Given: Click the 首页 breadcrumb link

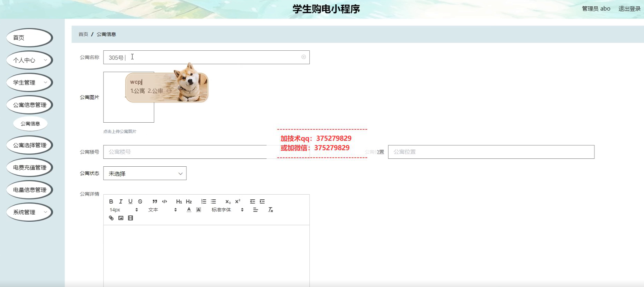Looking at the screenshot, I should coord(83,34).
